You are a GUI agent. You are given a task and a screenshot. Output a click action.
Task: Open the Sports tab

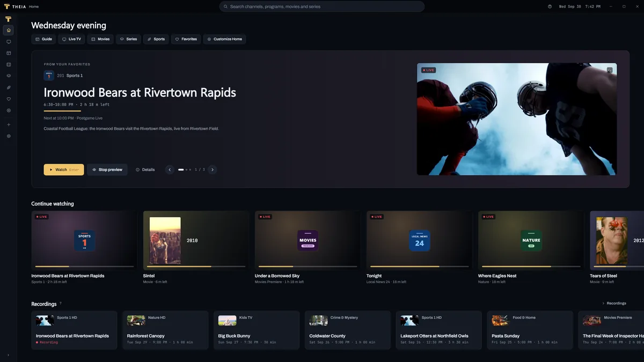tap(156, 39)
